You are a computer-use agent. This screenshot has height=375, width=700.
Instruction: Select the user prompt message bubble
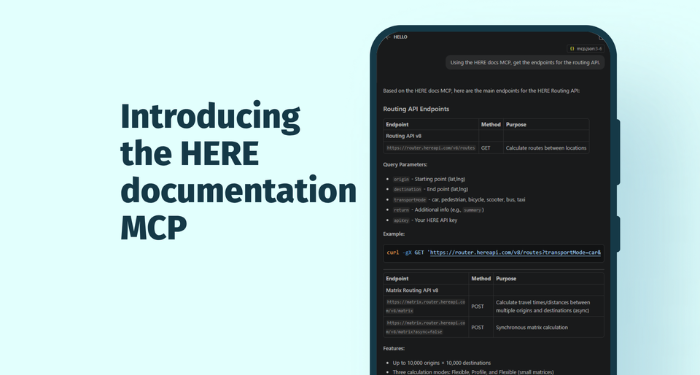point(525,62)
